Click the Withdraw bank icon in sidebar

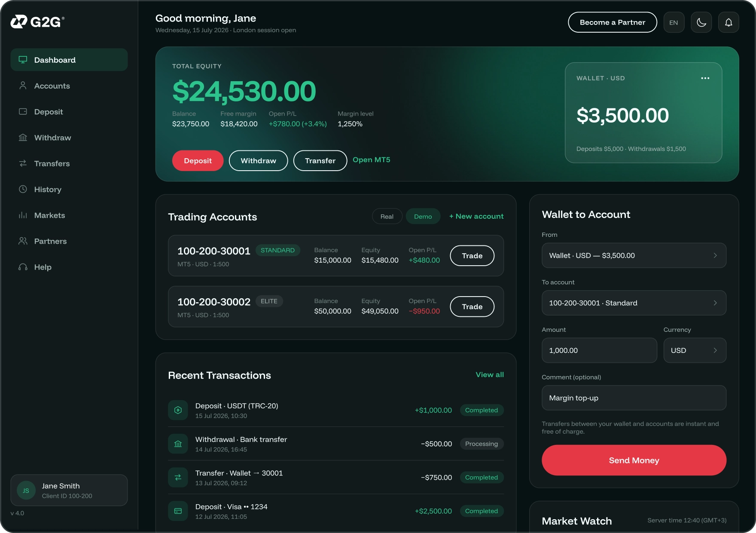[x=23, y=138]
